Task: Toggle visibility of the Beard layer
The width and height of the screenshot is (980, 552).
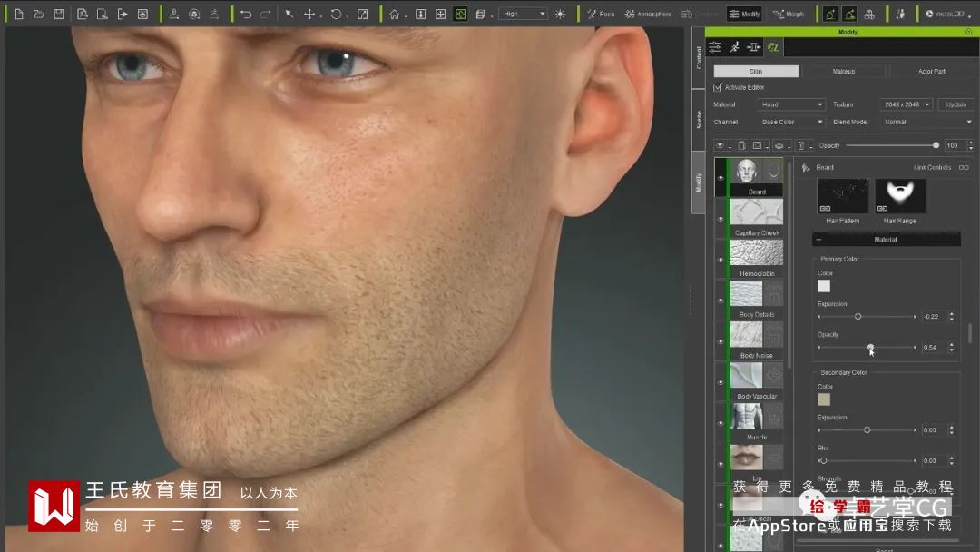Action: tap(720, 178)
